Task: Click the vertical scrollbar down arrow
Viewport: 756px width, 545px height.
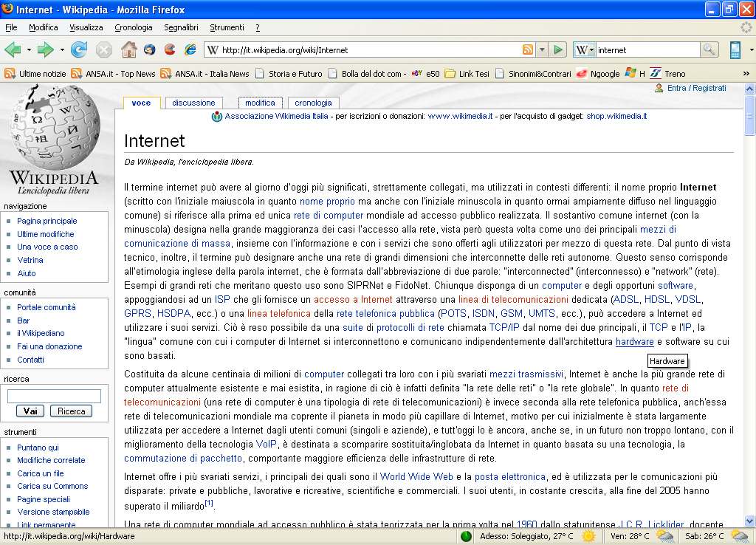Action: point(750,521)
